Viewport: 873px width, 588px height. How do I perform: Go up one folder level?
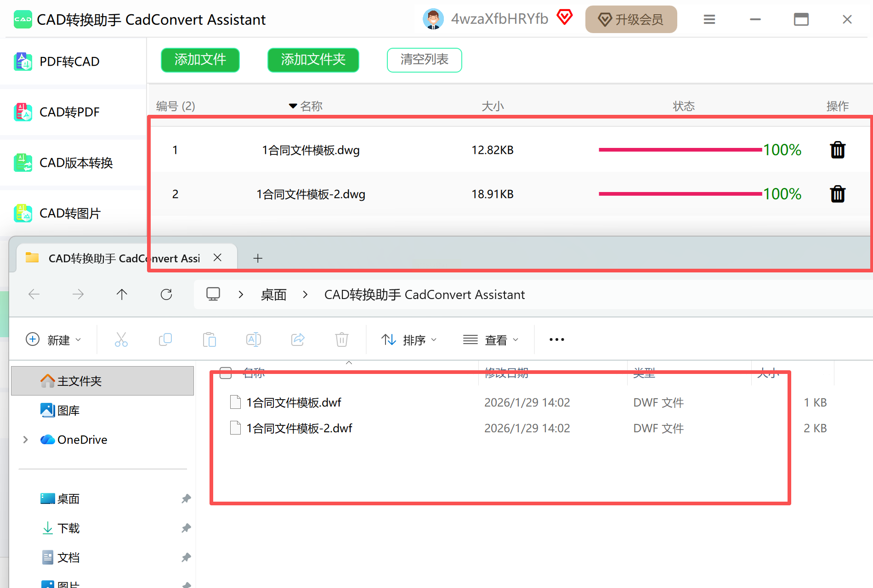[x=122, y=294]
